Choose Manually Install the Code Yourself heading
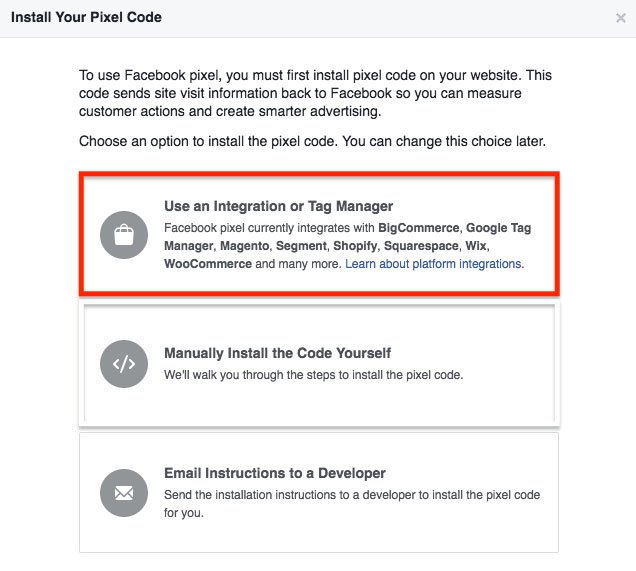Viewport: 636px width, 571px height. pyautogui.click(x=277, y=353)
